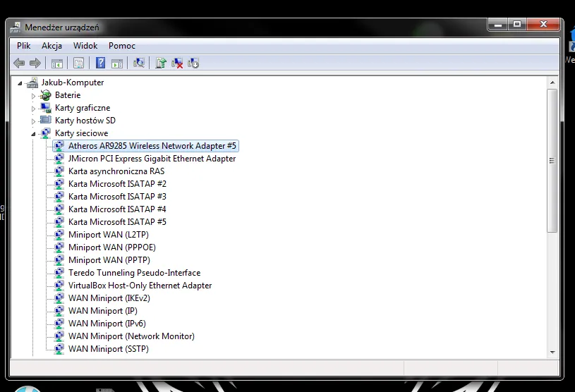Click the Back arrow toolbar icon

pyautogui.click(x=19, y=63)
